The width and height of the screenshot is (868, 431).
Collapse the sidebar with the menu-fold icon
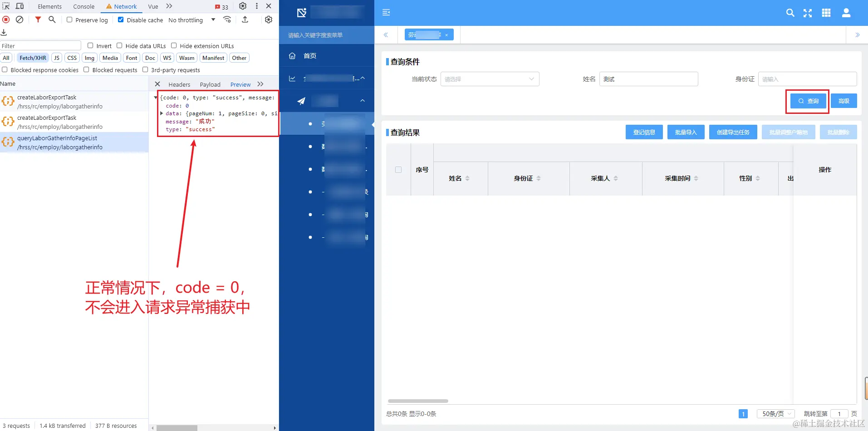pyautogui.click(x=386, y=13)
